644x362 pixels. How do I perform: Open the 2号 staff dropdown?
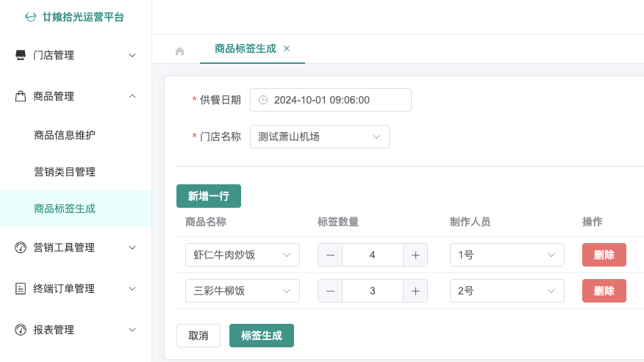507,291
